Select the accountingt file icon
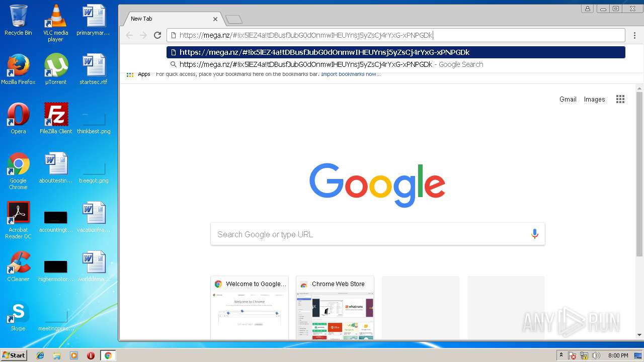 [x=55, y=221]
